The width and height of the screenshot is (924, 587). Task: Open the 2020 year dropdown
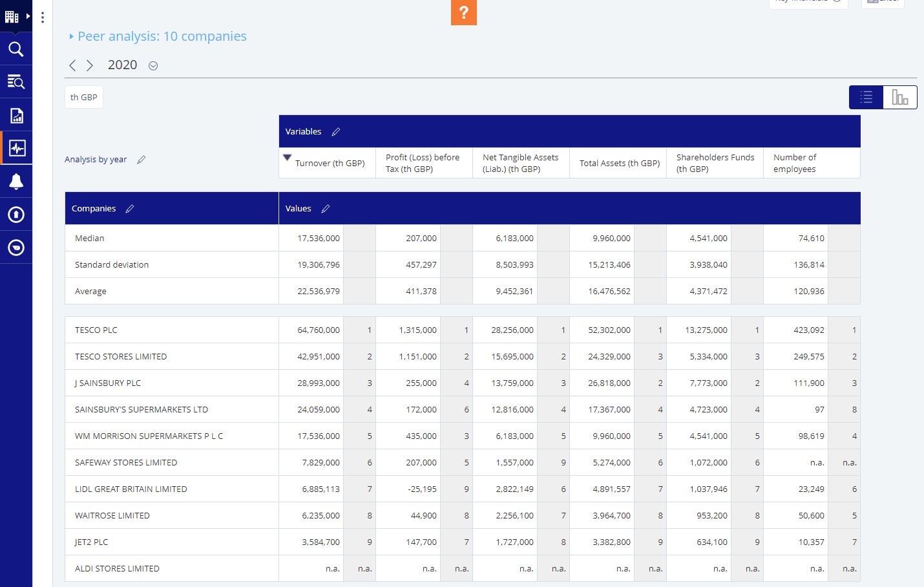click(x=153, y=66)
